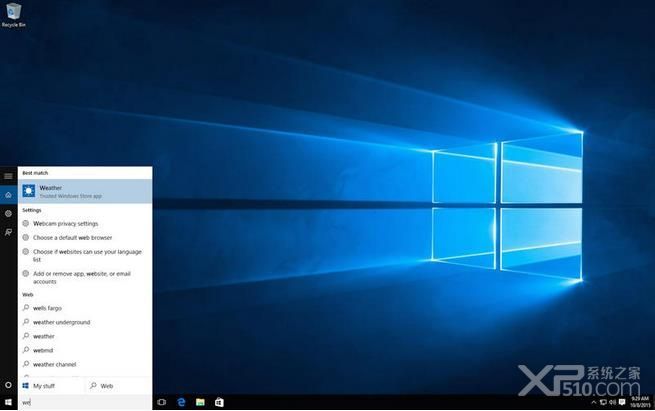Open the taskbar clock and date
This screenshot has width=655, height=411.
(x=640, y=402)
